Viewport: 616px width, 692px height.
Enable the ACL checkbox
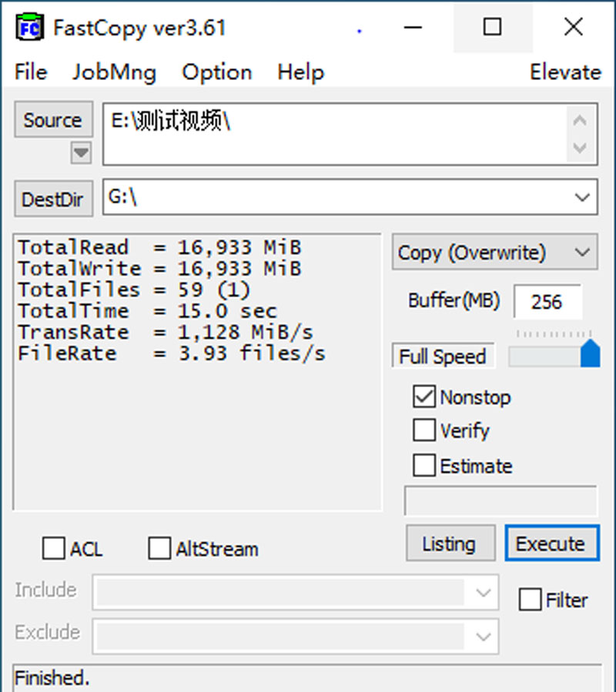pyautogui.click(x=53, y=548)
